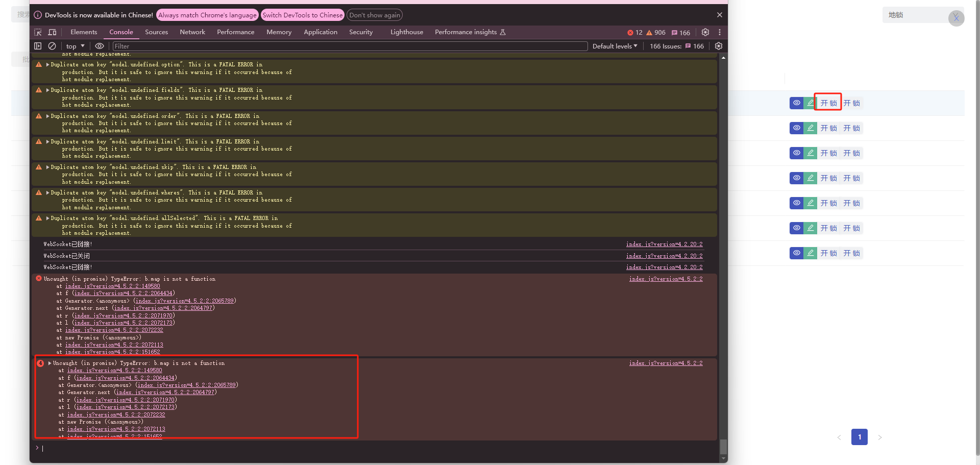The image size is (980, 465).
Task: Click the Don't show again button
Action: pyautogui.click(x=375, y=15)
